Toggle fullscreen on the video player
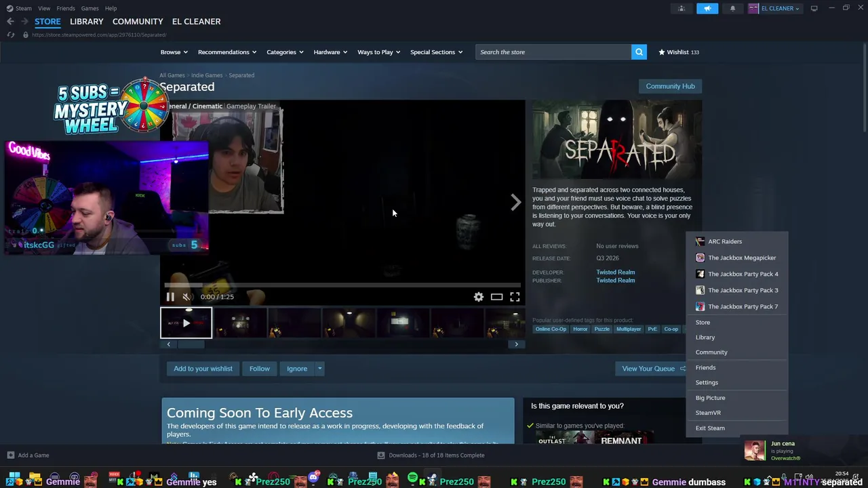The image size is (868, 488). [x=515, y=297]
